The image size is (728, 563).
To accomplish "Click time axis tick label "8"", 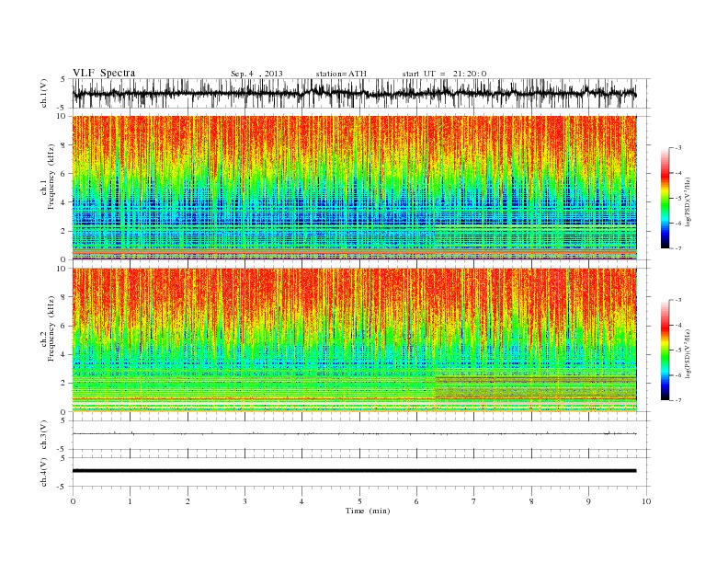I will tap(531, 501).
